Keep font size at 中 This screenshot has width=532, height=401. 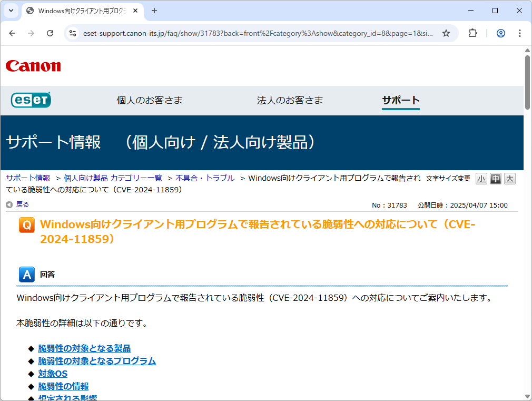(495, 179)
